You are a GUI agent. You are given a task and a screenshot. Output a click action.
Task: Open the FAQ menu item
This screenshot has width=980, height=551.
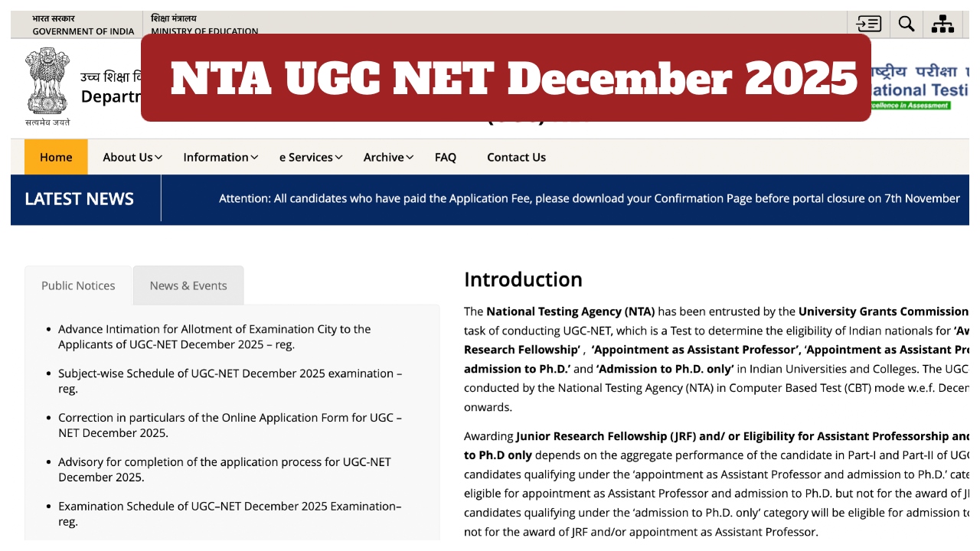(446, 157)
